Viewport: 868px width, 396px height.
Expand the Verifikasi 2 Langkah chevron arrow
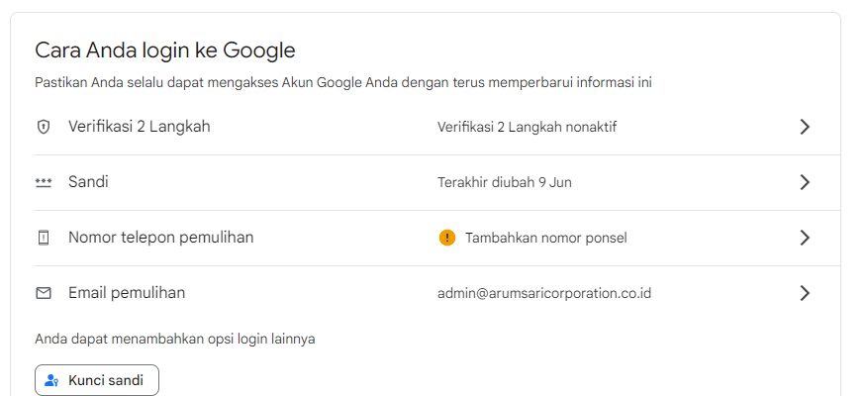click(x=805, y=127)
